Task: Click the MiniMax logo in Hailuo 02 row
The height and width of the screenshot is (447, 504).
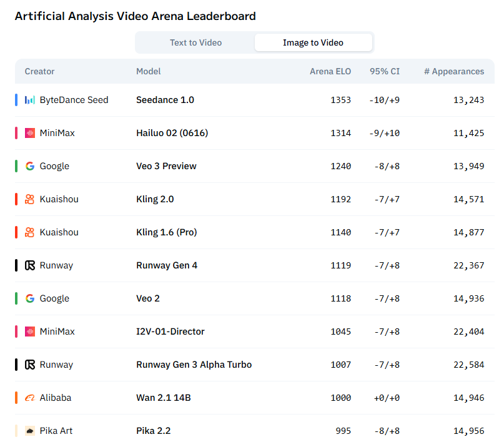Action: pos(30,133)
